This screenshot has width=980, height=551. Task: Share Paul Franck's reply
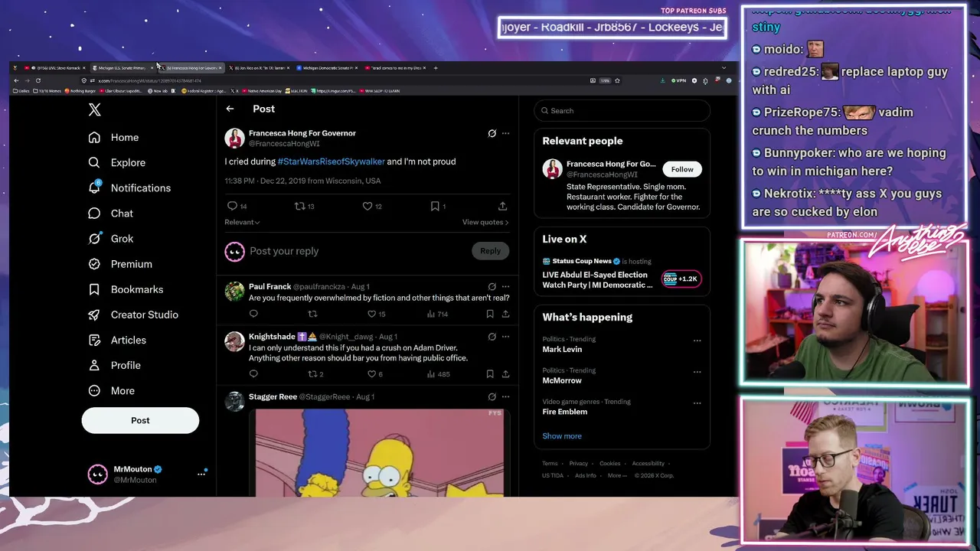click(505, 314)
